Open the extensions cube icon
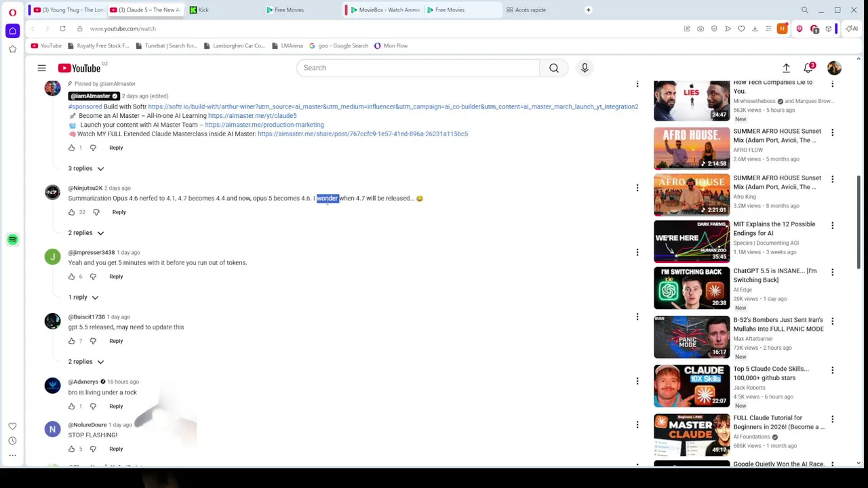The image size is (868, 488). [828, 28]
